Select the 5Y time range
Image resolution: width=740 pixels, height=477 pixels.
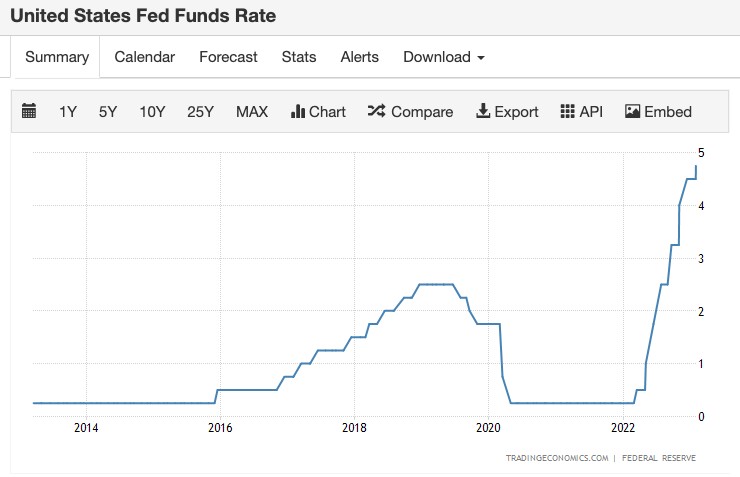tap(108, 112)
